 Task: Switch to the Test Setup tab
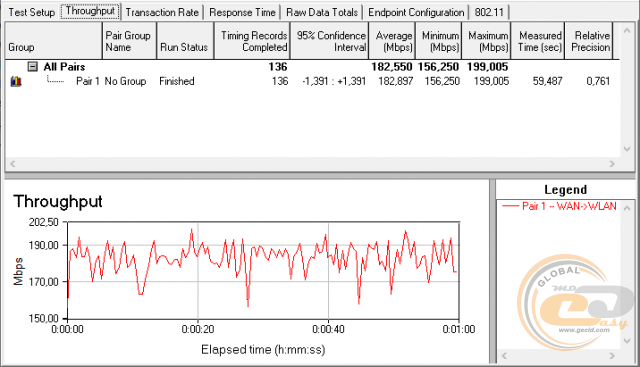(x=31, y=12)
